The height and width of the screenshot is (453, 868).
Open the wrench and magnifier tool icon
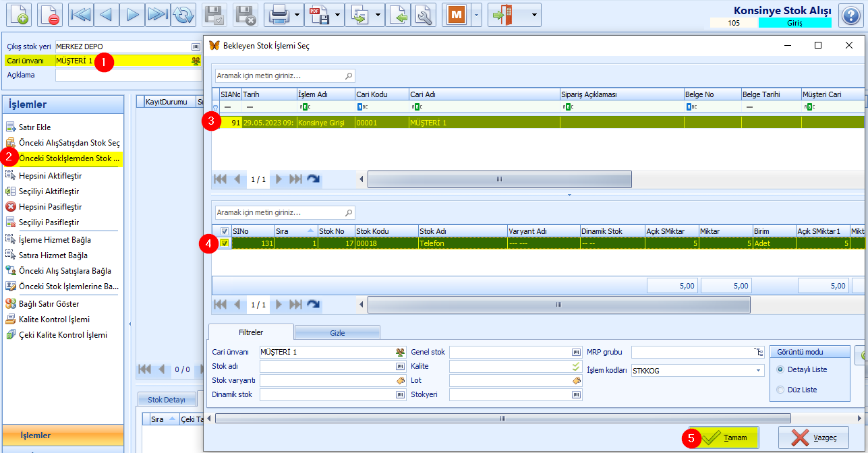[424, 15]
